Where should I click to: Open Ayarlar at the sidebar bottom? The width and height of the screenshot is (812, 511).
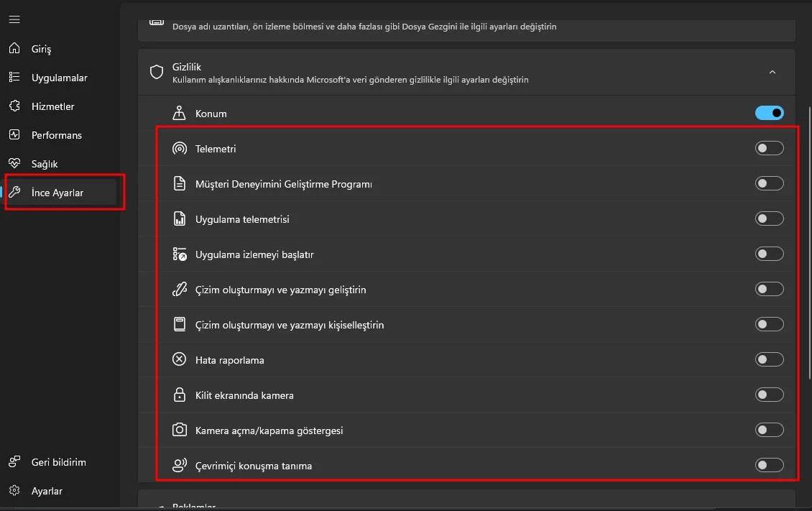[x=47, y=491]
